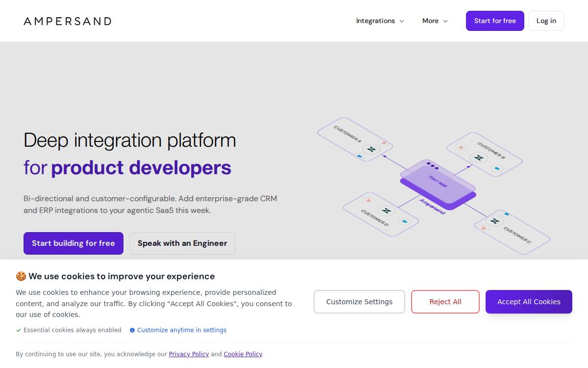Open the Privacy Policy link
The image size is (588, 368).
tap(189, 354)
